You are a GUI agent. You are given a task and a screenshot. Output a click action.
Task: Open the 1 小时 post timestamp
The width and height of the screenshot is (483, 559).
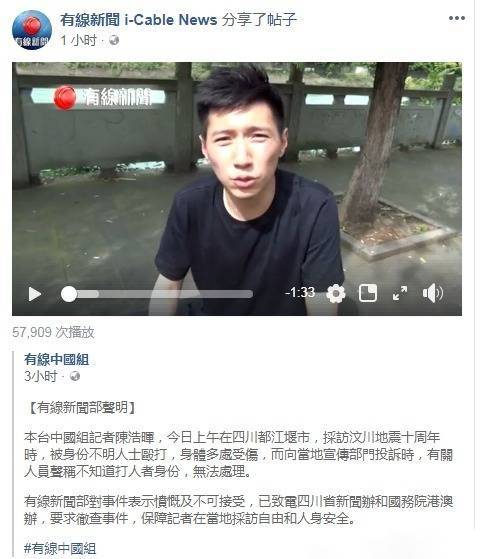pos(78,40)
